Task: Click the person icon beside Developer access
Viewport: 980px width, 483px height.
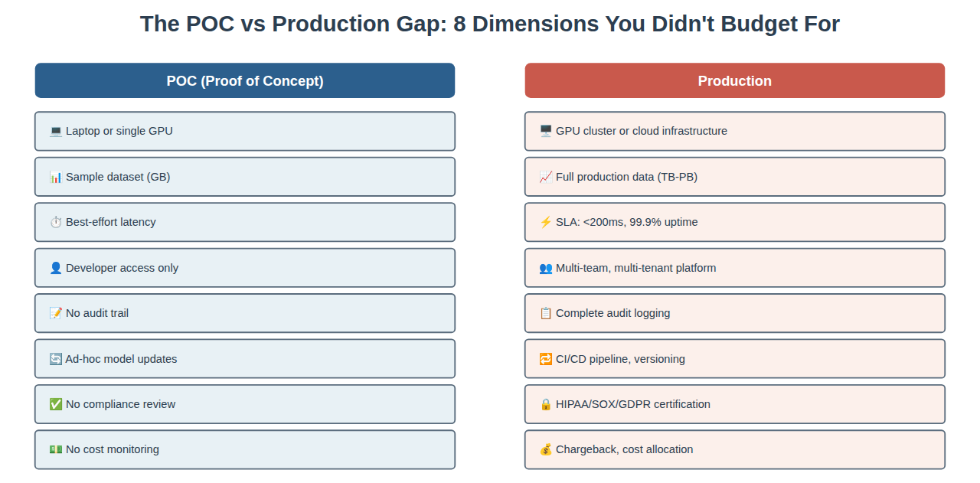Action: pyautogui.click(x=56, y=268)
